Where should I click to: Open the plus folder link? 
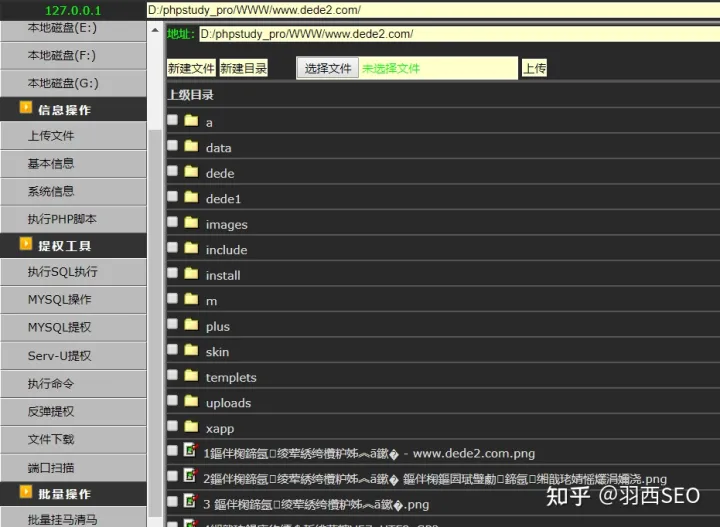(218, 326)
